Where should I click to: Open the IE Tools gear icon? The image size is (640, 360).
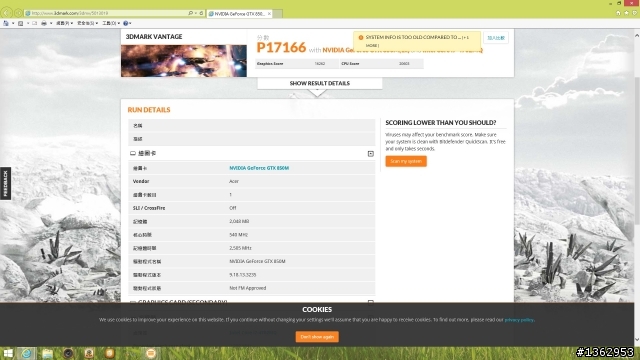coord(635,13)
